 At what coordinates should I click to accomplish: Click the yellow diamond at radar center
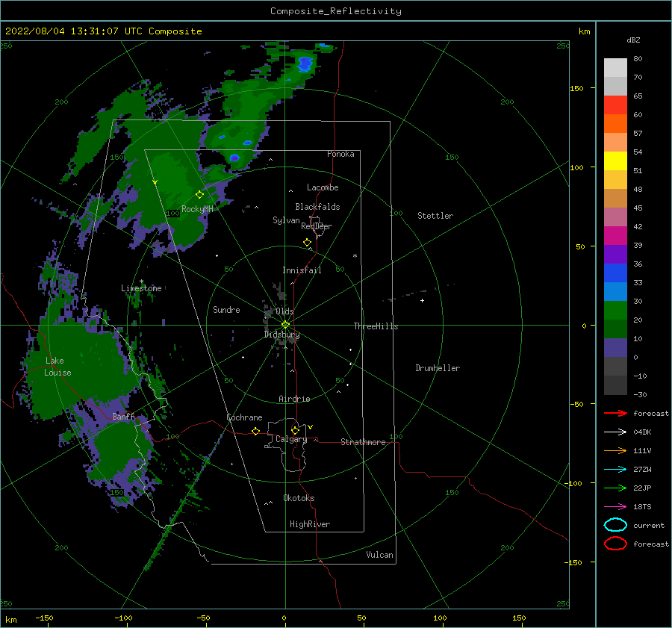[x=285, y=325]
